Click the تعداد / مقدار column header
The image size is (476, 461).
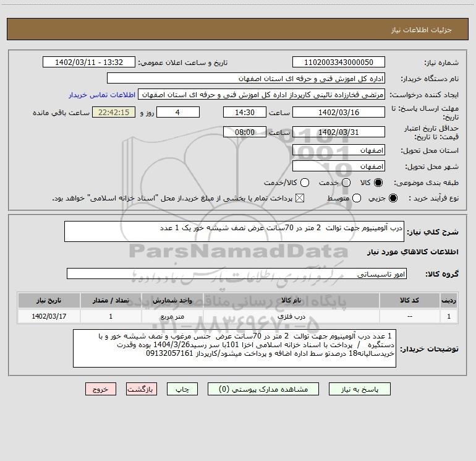tap(111, 300)
